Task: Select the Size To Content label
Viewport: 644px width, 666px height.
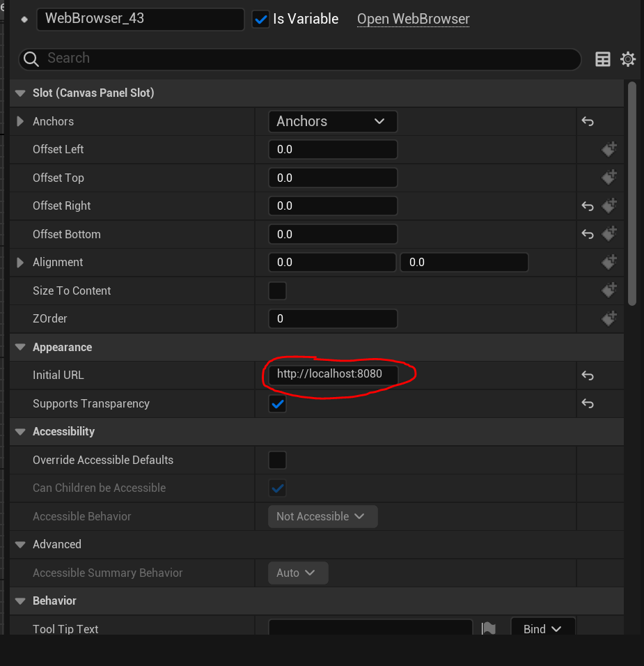Action: [72, 291]
